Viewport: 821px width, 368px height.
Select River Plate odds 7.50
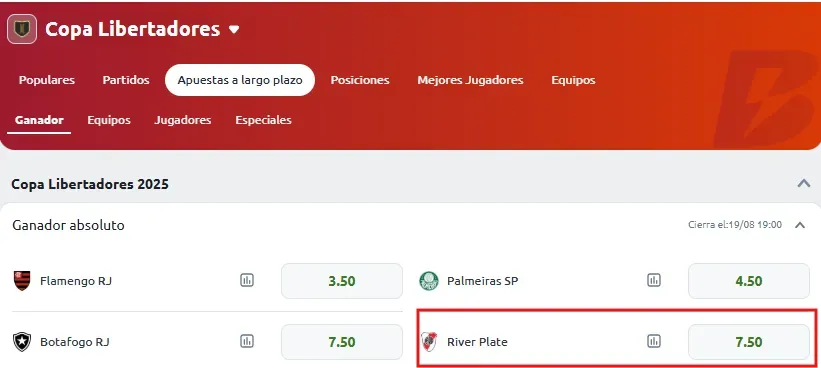coord(749,342)
